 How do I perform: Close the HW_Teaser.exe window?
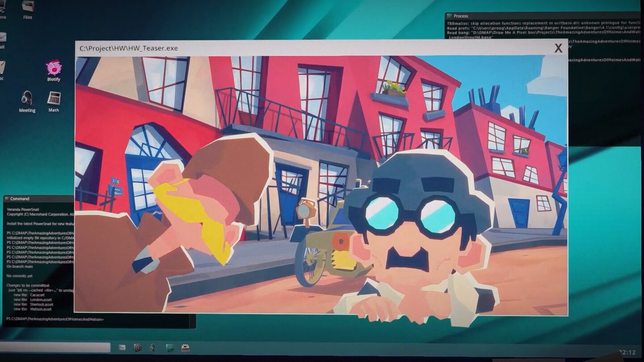558,48
